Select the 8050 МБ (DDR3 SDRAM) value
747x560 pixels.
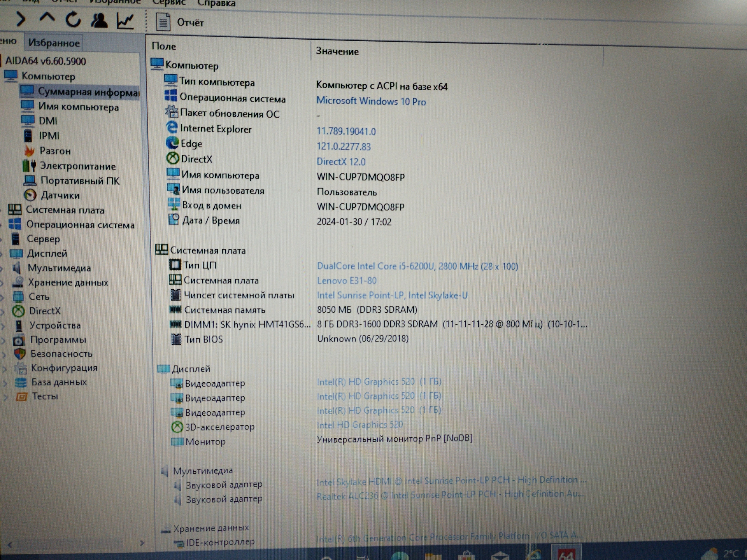367,310
